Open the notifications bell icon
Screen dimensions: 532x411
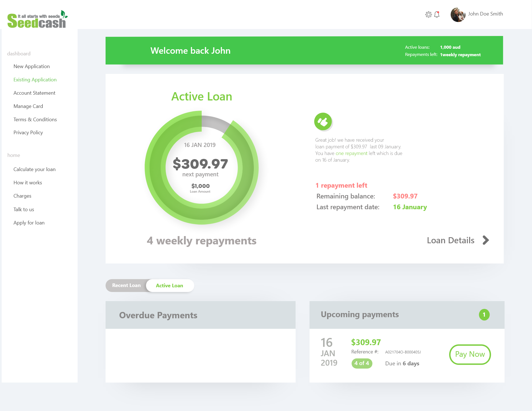coord(437,14)
